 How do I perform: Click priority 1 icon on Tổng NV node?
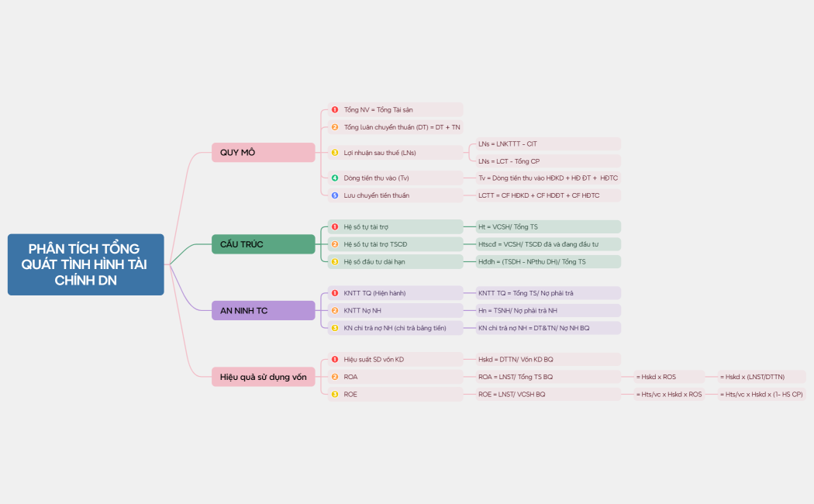tap(335, 110)
